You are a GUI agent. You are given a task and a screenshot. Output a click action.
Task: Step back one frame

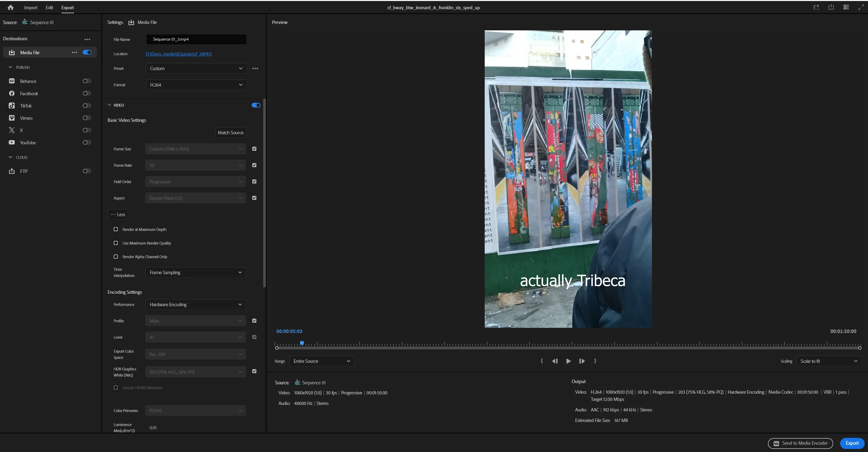coord(555,361)
